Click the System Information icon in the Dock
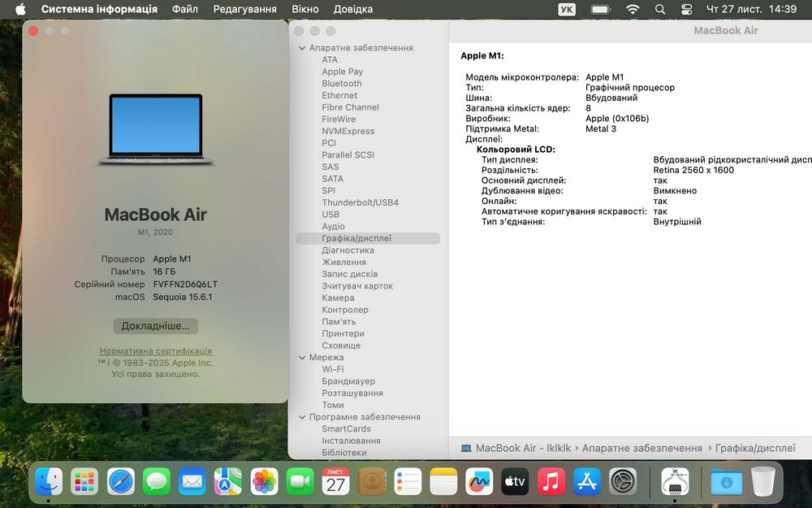This screenshot has height=508, width=812. click(676, 481)
